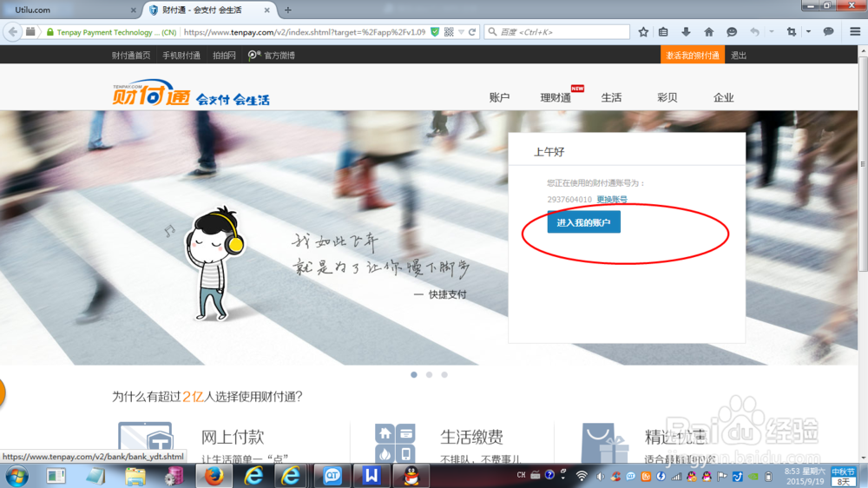Open the blue W word processor taskbar icon
This screenshot has width=868, height=488.
pos(372,477)
